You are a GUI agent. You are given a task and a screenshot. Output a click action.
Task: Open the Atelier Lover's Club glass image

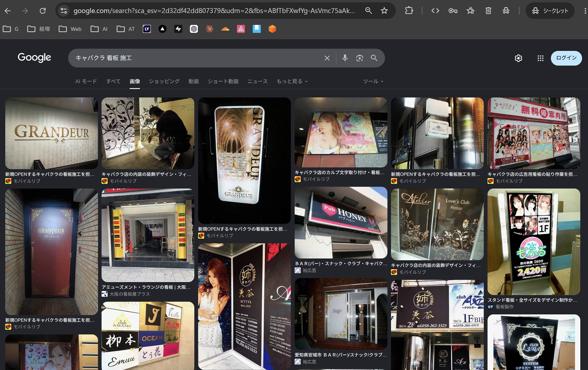(437, 224)
